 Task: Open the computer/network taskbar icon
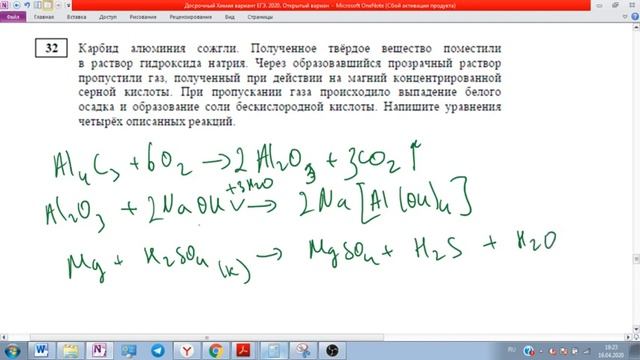pyautogui.click(x=128, y=351)
